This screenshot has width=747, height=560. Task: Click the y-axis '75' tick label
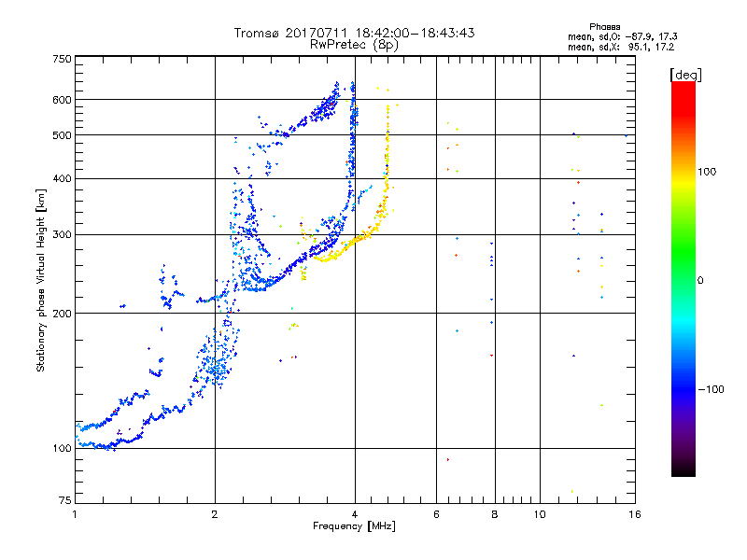point(65,500)
